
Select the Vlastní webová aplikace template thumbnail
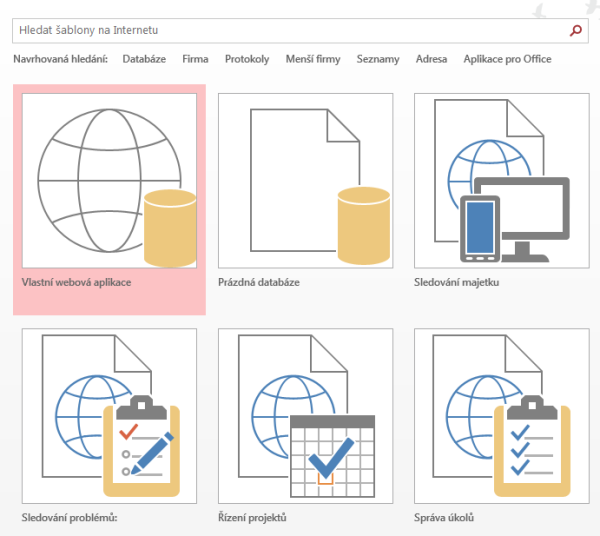click(109, 181)
